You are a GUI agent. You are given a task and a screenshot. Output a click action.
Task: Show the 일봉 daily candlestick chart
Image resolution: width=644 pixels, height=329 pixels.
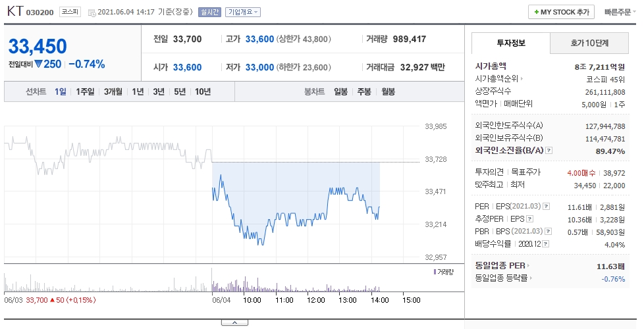tap(340, 91)
